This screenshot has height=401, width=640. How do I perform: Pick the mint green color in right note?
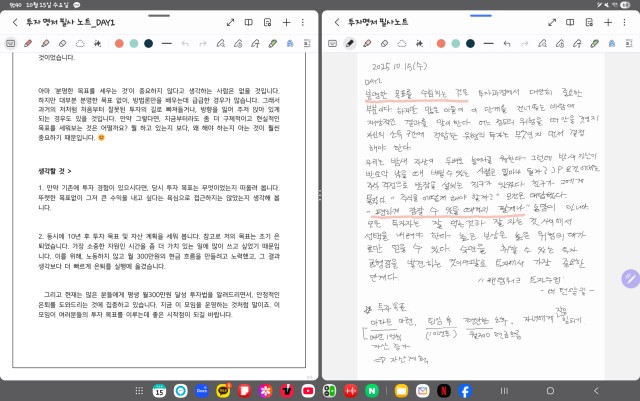(456, 43)
